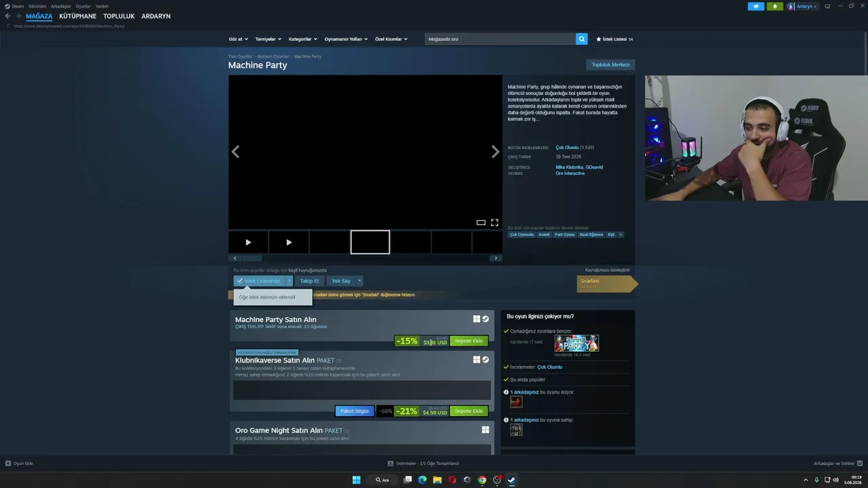
Task: Add Klubnikaverse bundle with Sepete Ekle
Action: coord(469,411)
